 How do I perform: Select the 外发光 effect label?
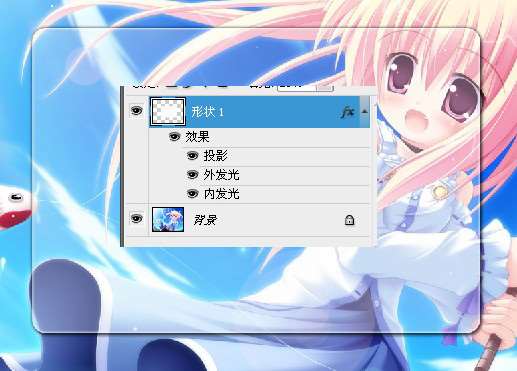(222, 175)
